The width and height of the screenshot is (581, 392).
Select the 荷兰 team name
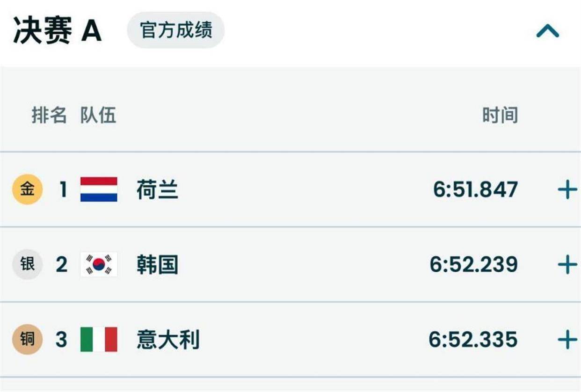point(158,190)
